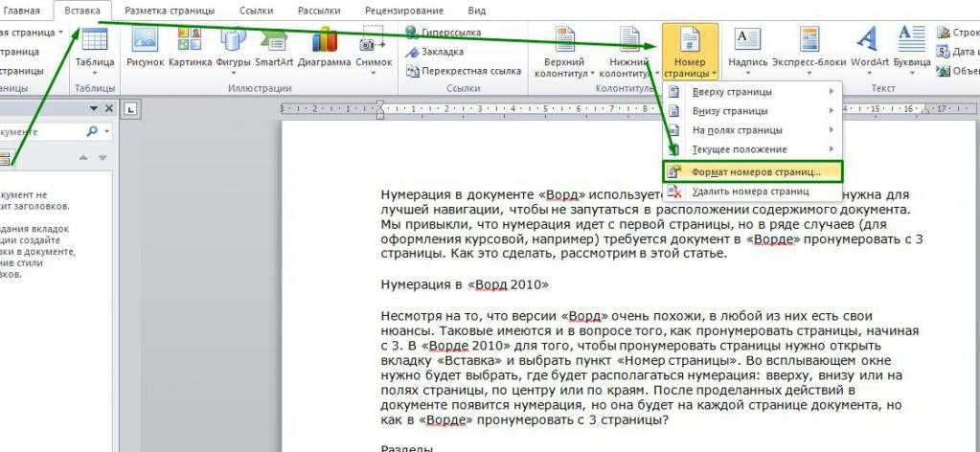Open Перекрестная ссылка cross-reference
Image resolution: width=980 pixels, height=452 pixels.
[463, 71]
